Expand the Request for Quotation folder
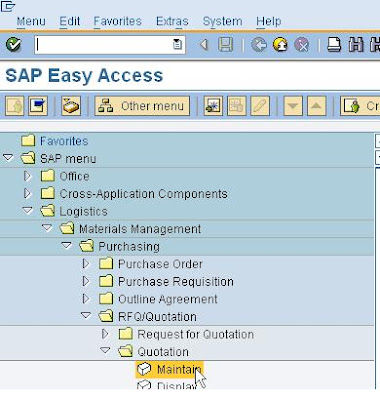 pos(105,334)
